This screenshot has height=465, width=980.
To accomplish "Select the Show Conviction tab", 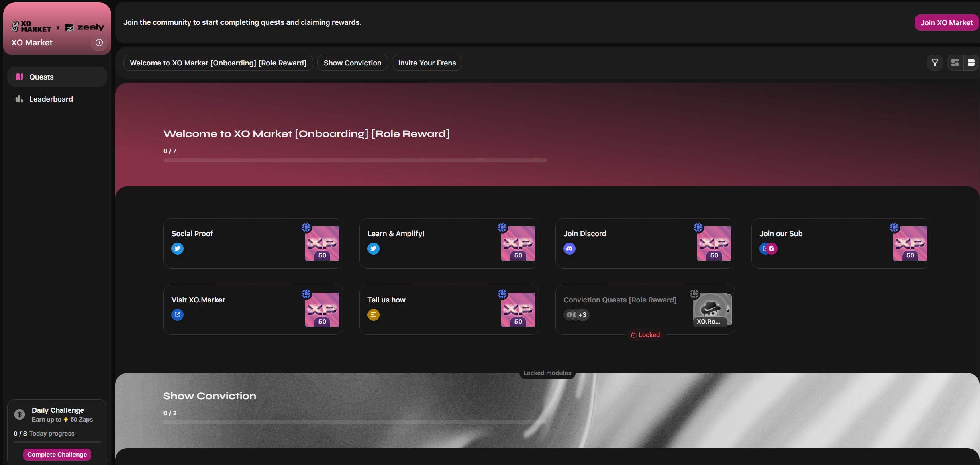I will click(x=352, y=63).
